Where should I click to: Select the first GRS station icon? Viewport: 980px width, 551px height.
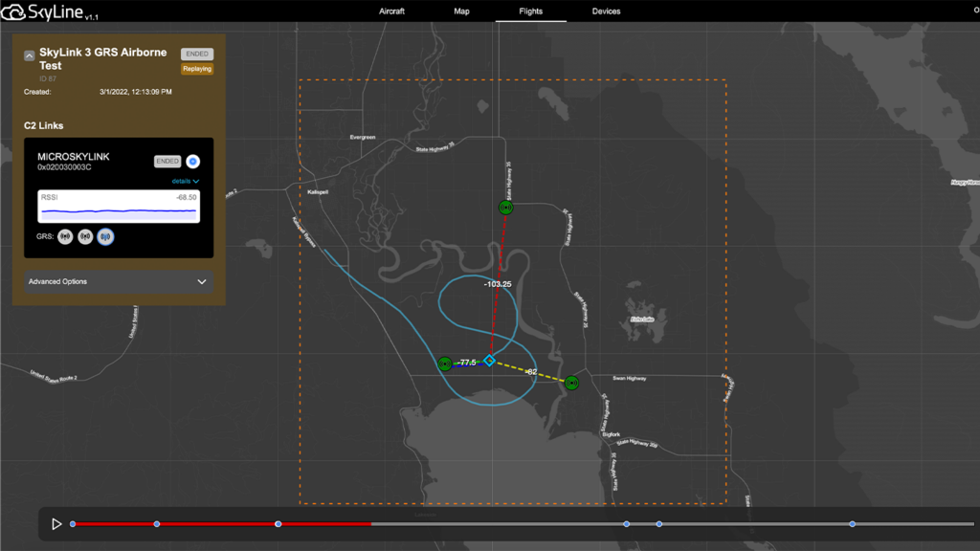click(65, 237)
